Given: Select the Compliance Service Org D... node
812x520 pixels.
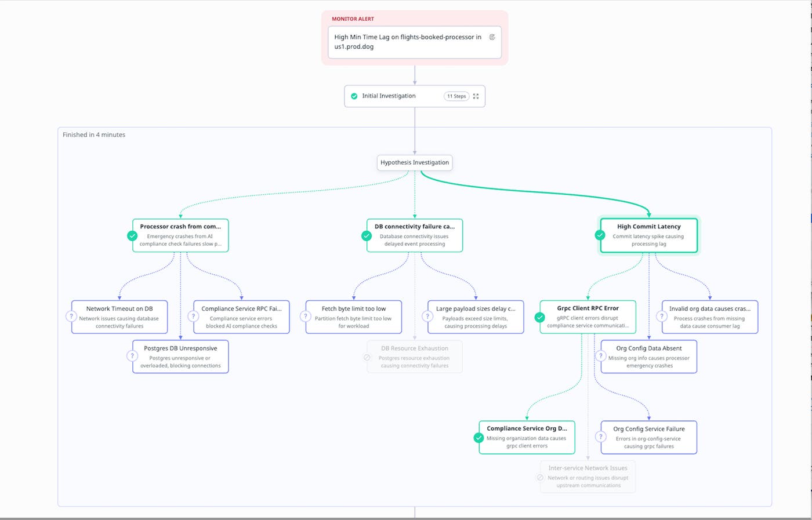Looking at the screenshot, I should click(x=527, y=437).
